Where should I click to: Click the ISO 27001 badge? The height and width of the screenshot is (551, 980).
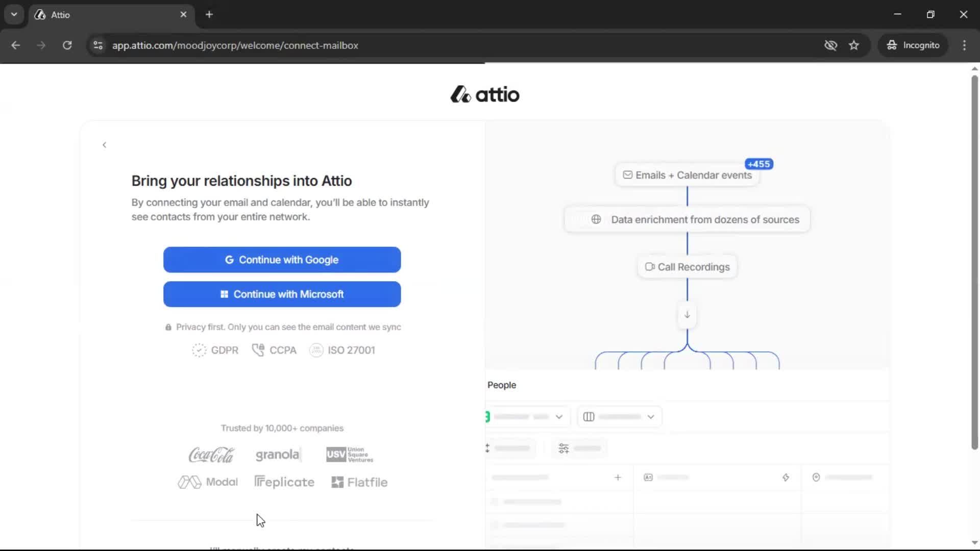341,350
